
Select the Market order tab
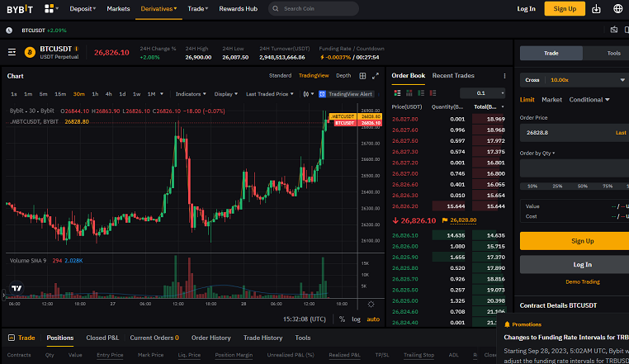pyautogui.click(x=551, y=100)
